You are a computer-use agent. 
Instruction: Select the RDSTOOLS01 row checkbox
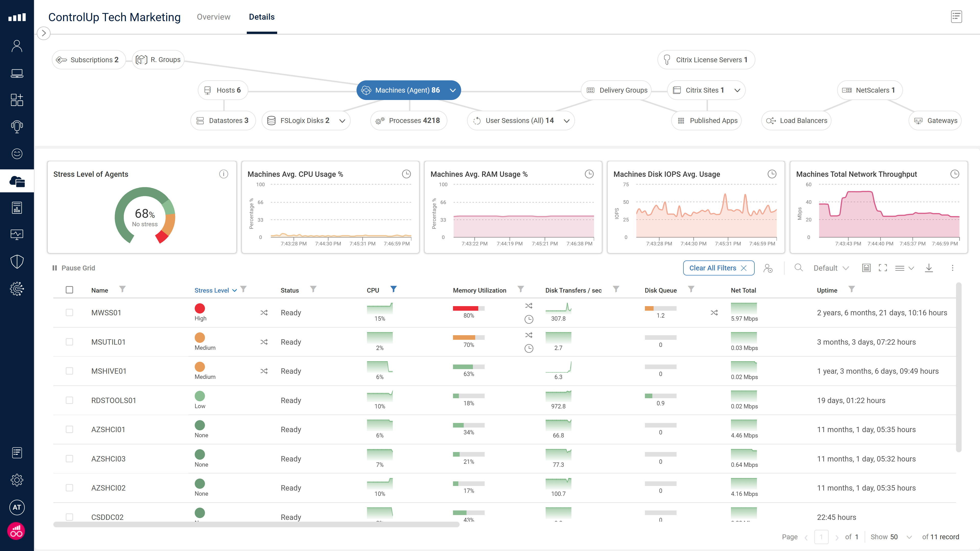pyautogui.click(x=69, y=400)
